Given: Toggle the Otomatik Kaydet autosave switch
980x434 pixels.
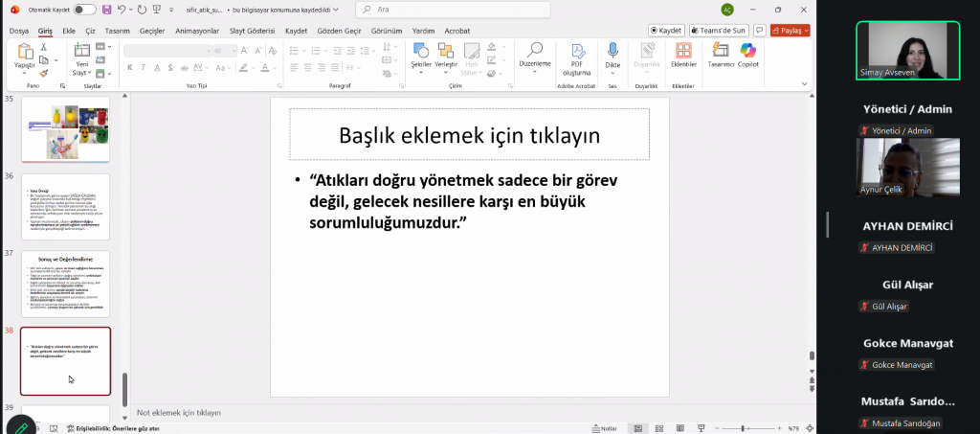Looking at the screenshot, I should pos(84,9).
